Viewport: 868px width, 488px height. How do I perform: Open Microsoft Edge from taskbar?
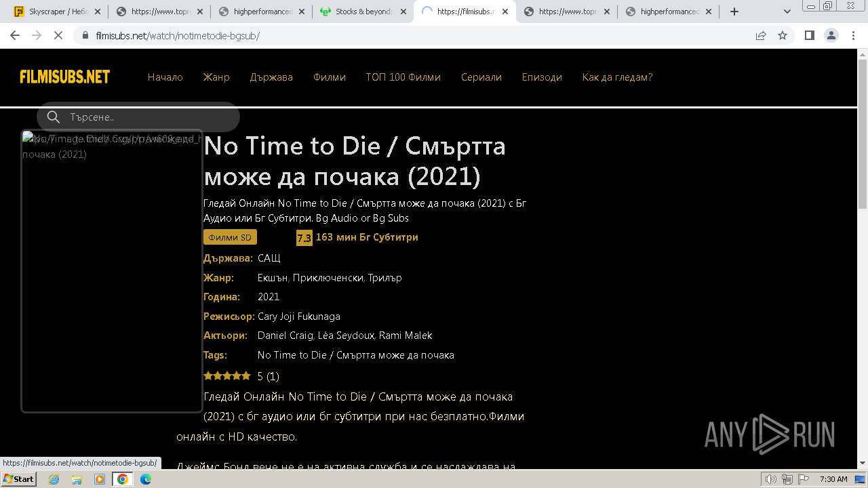(x=146, y=479)
